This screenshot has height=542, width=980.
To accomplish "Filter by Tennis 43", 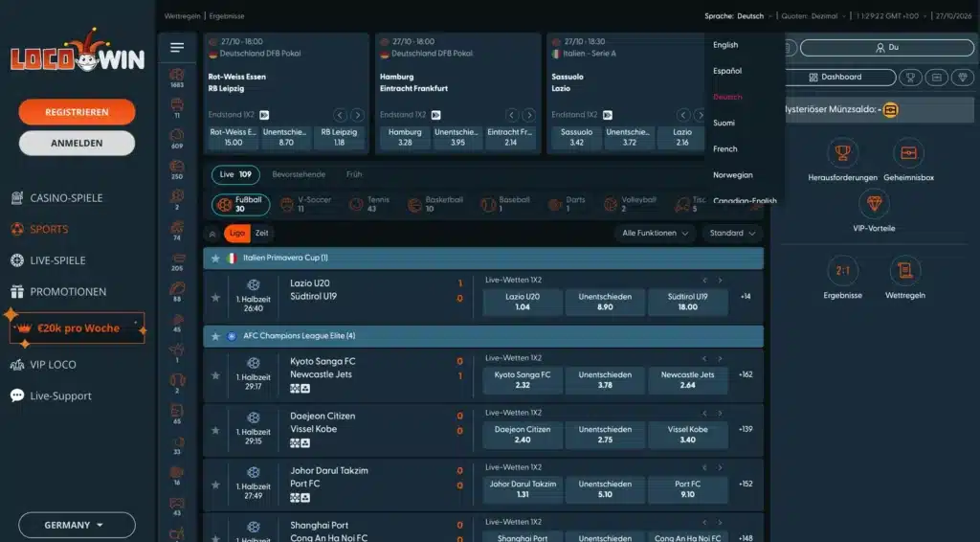I will (x=369, y=204).
